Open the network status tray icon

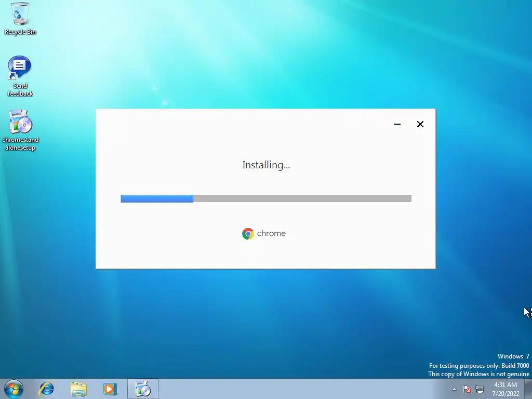tap(480, 389)
